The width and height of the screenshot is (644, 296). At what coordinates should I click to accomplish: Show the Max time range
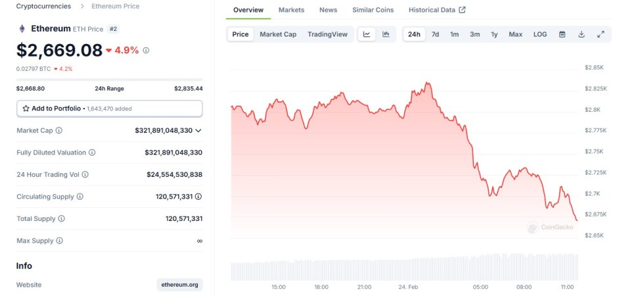515,34
